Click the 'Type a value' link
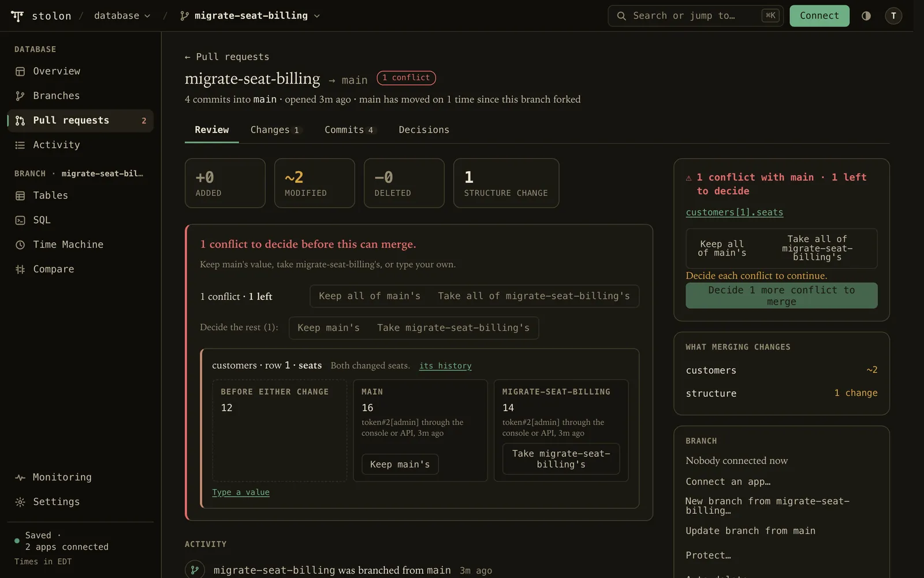Viewport: 924px width, 578px height. click(241, 492)
